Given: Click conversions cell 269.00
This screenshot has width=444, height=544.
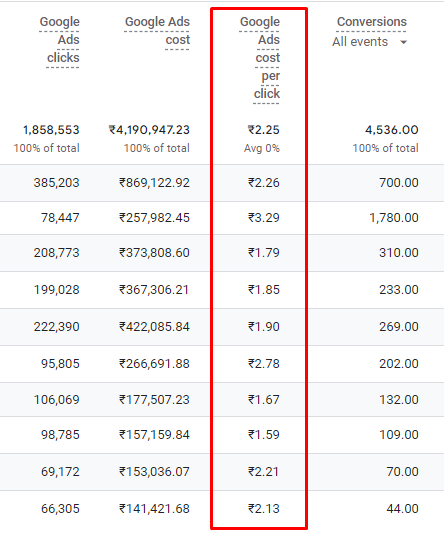Looking at the screenshot, I should pyautogui.click(x=399, y=327).
